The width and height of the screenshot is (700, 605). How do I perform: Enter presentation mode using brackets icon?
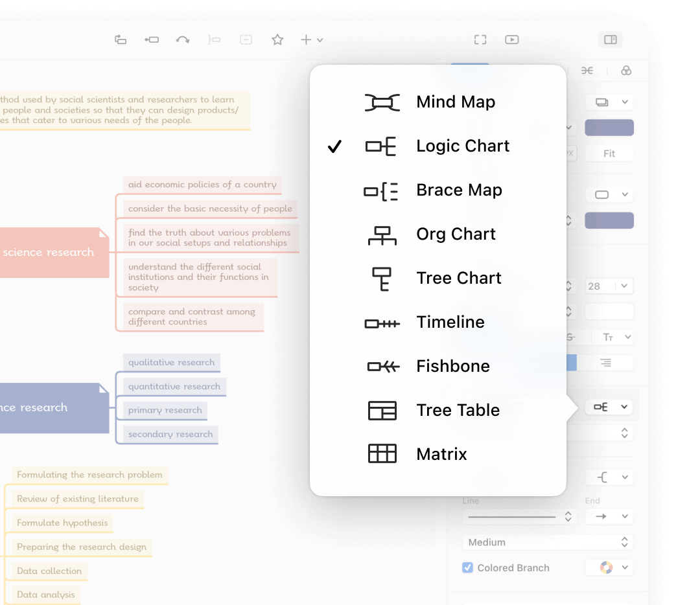coord(480,40)
